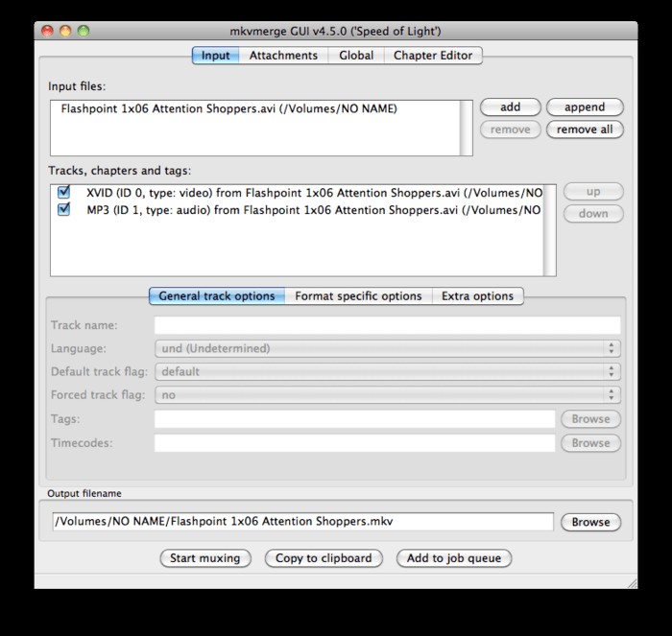672x636 pixels.
Task: Click the Timecodes input field
Action: pyautogui.click(x=355, y=443)
